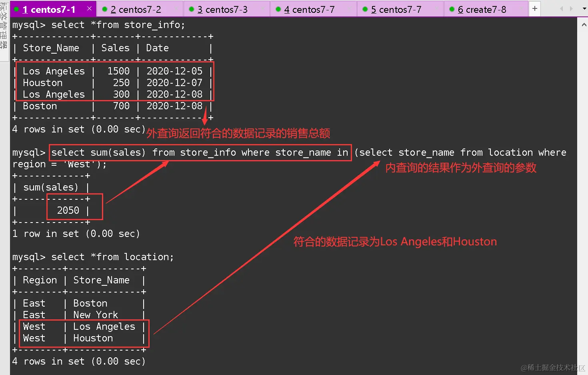
Task: Click Los Angeles in the location table
Action: coord(104,327)
